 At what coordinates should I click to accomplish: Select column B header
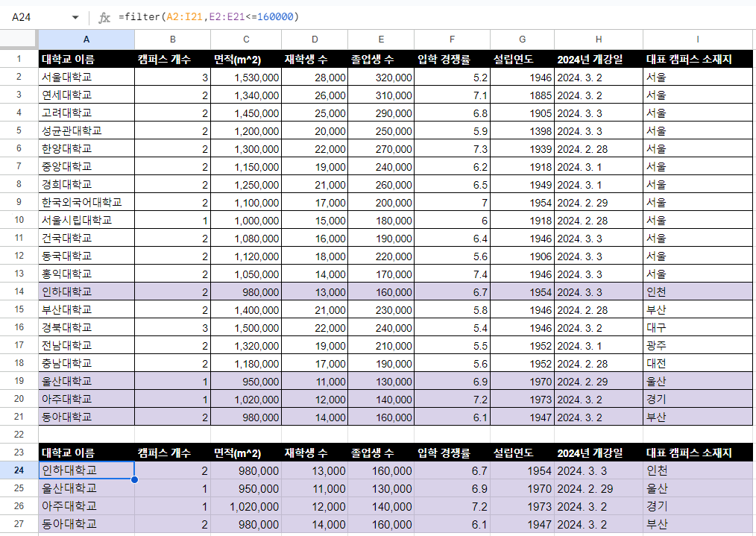pos(173,40)
